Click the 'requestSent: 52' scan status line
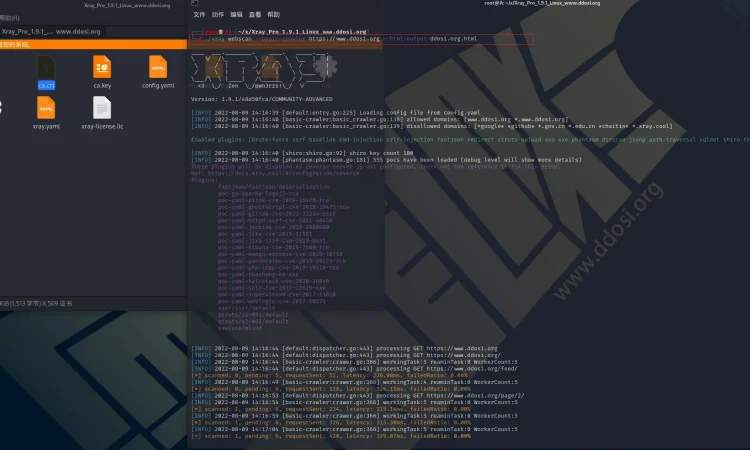The height and width of the screenshot is (450, 750). pos(329,375)
